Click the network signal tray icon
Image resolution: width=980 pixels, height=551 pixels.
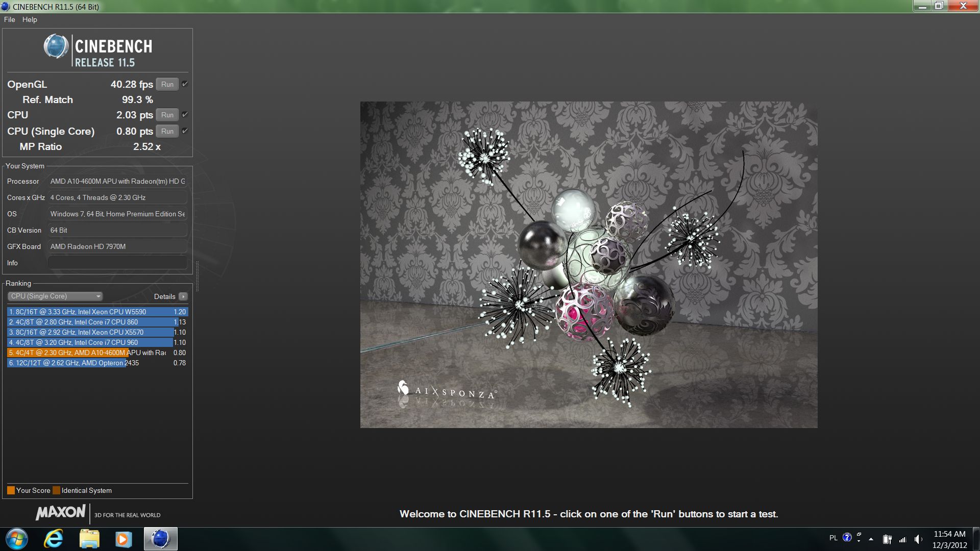click(902, 539)
